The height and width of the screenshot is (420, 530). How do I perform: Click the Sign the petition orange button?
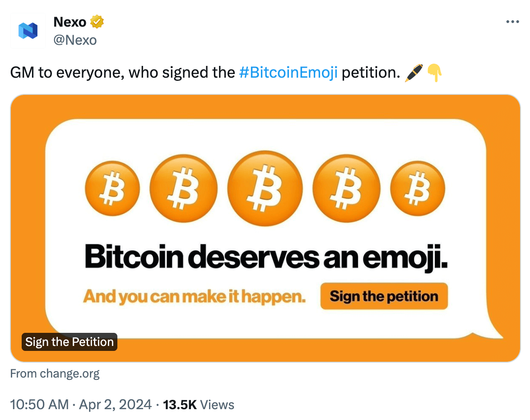coord(383,296)
